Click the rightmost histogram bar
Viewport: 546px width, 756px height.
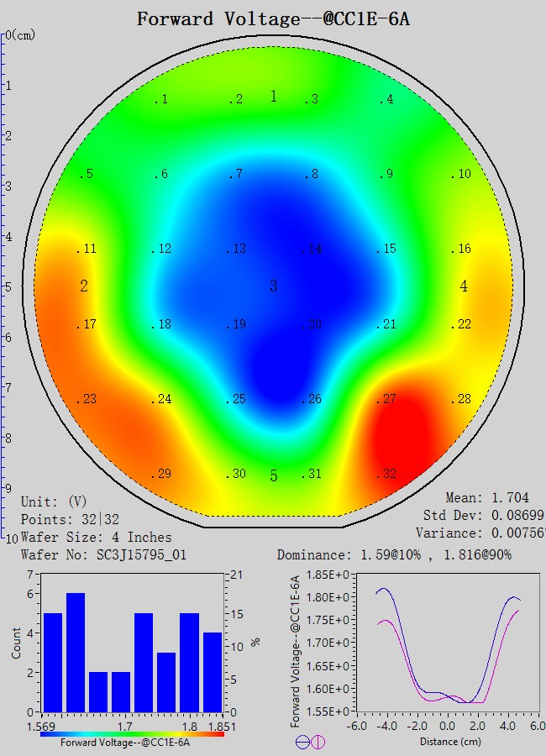(213, 672)
